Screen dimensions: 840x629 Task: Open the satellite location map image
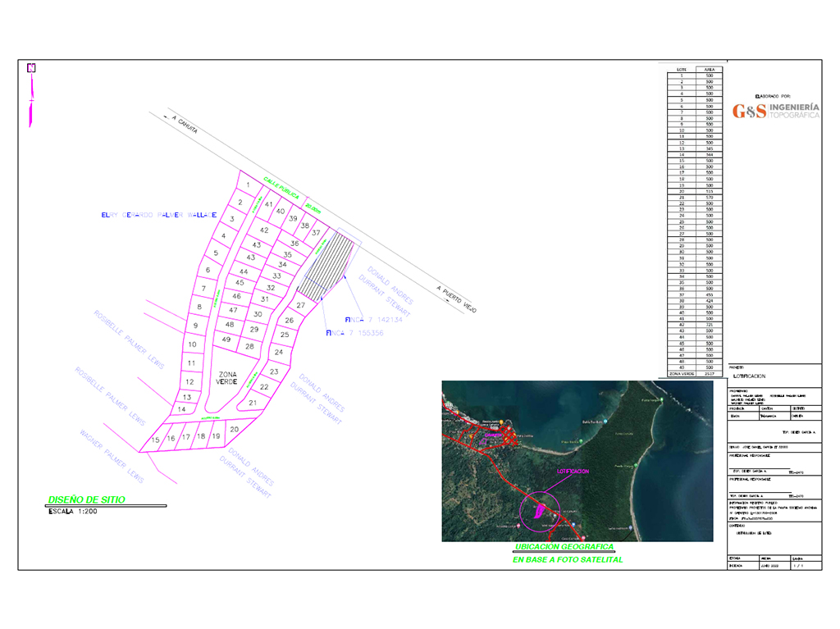[577, 461]
